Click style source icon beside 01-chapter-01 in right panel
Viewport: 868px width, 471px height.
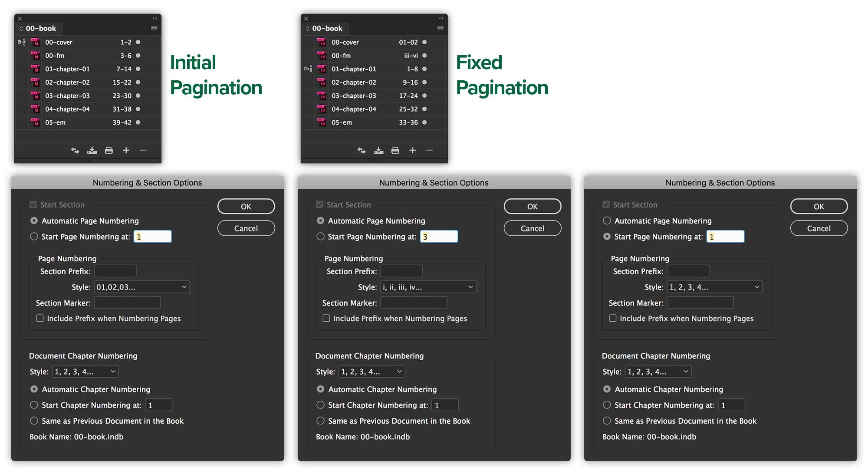(308, 69)
